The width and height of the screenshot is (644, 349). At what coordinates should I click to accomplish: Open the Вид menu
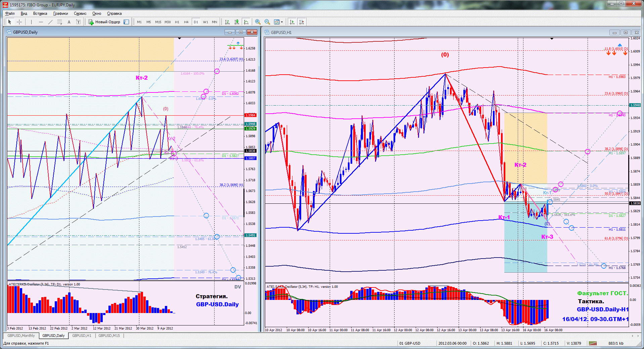pos(24,13)
